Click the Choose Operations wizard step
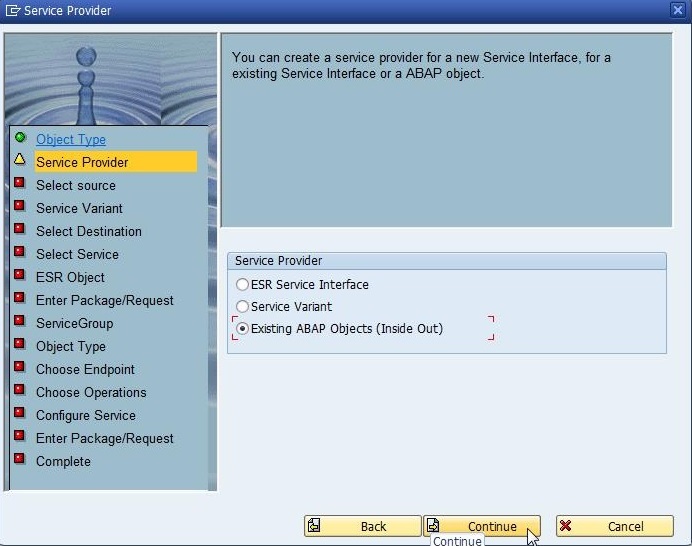The image size is (692, 546). (91, 392)
